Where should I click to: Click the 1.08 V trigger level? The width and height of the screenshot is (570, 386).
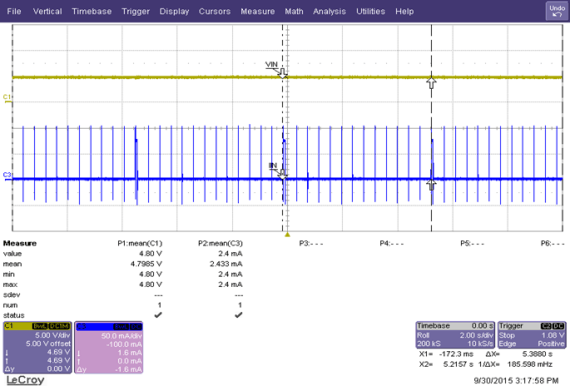(x=553, y=335)
